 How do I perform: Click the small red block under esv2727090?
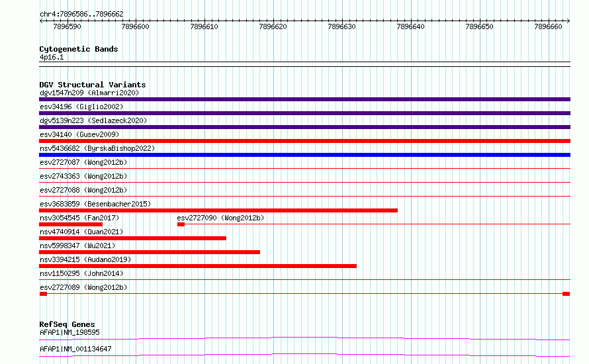(x=181, y=224)
